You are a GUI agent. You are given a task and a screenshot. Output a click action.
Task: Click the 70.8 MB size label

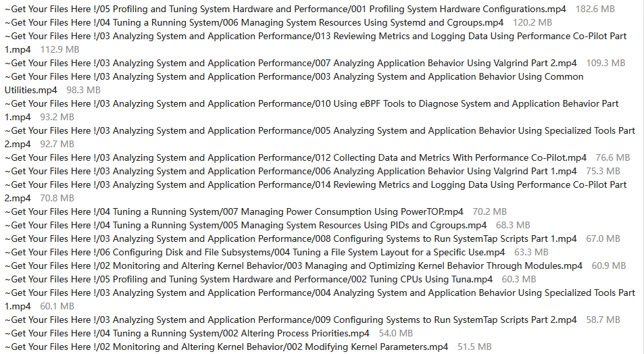click(57, 199)
